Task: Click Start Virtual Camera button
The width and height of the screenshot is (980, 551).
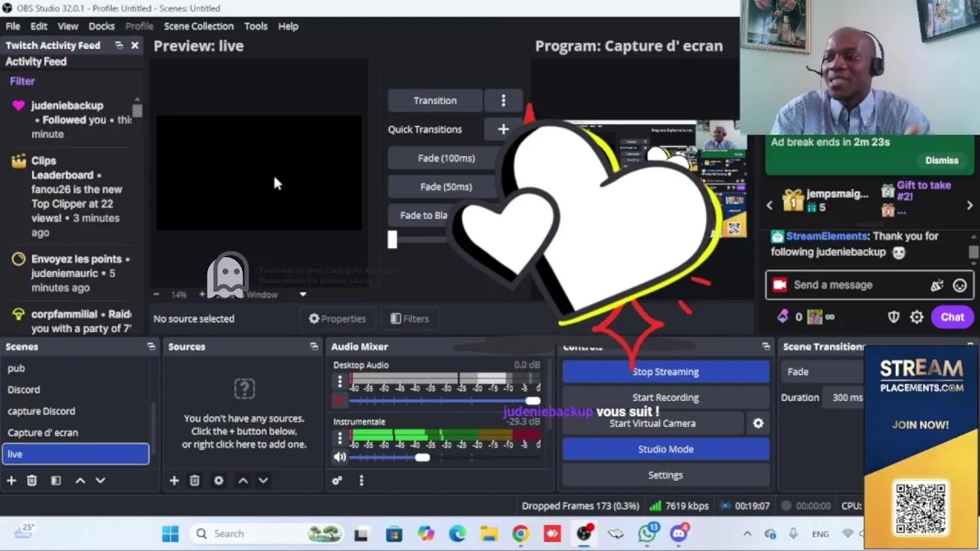Action: point(652,423)
